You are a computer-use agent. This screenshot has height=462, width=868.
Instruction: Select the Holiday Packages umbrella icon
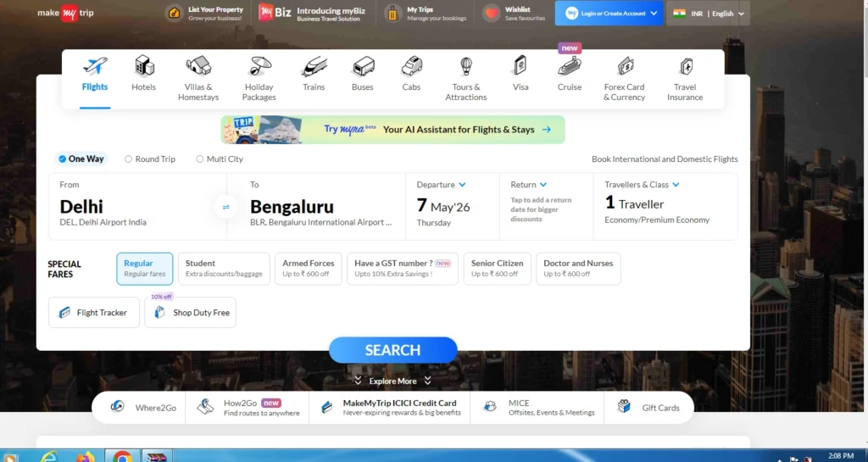point(259,66)
